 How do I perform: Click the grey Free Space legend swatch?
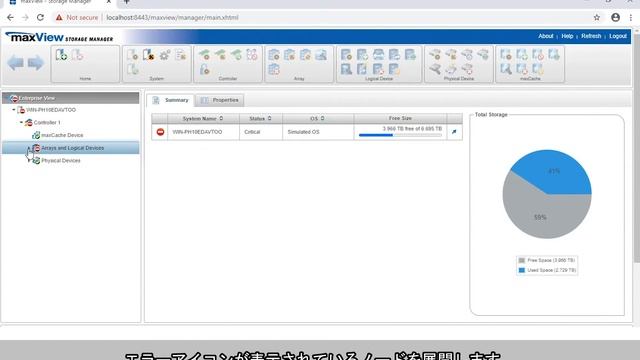522,260
